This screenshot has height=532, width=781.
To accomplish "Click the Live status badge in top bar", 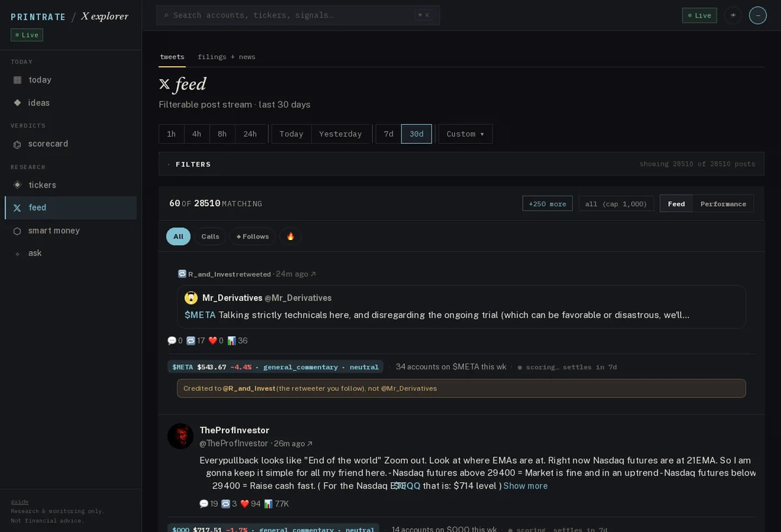I will pyautogui.click(x=700, y=16).
